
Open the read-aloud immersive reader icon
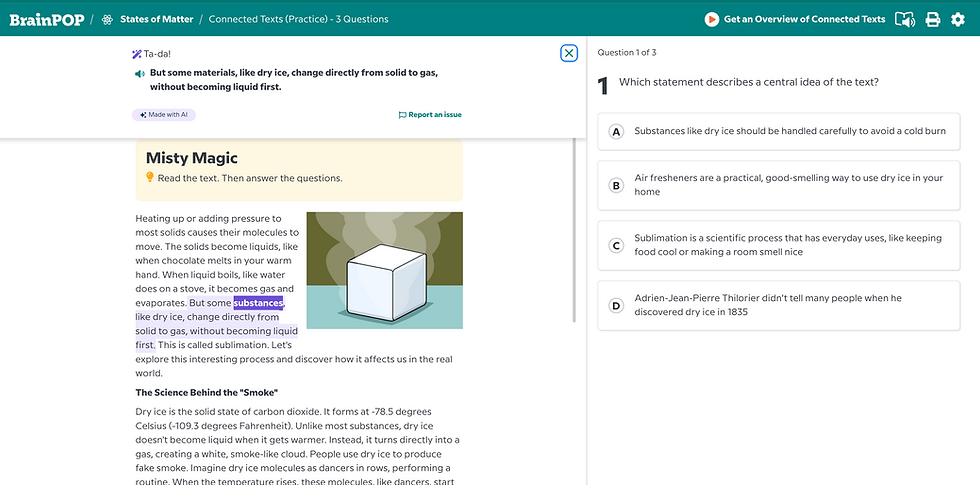pos(904,19)
